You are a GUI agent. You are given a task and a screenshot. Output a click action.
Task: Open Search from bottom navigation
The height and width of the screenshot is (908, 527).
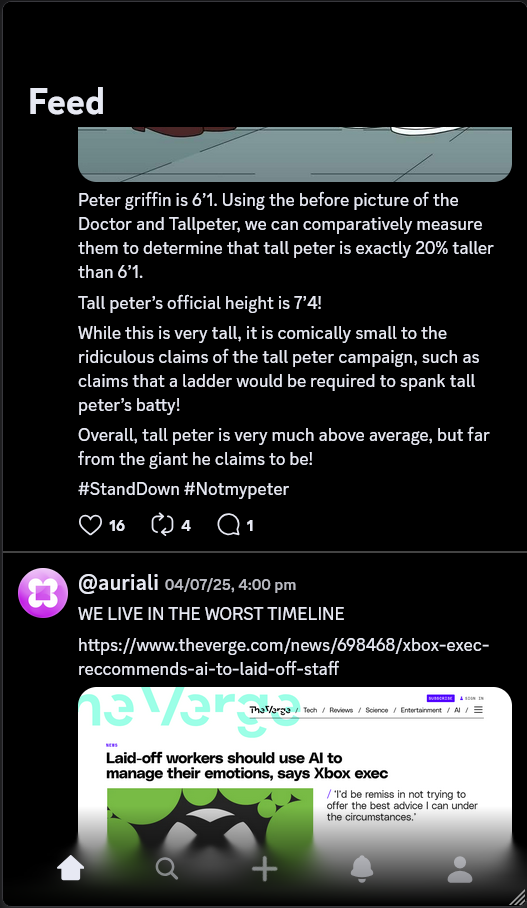click(x=167, y=869)
